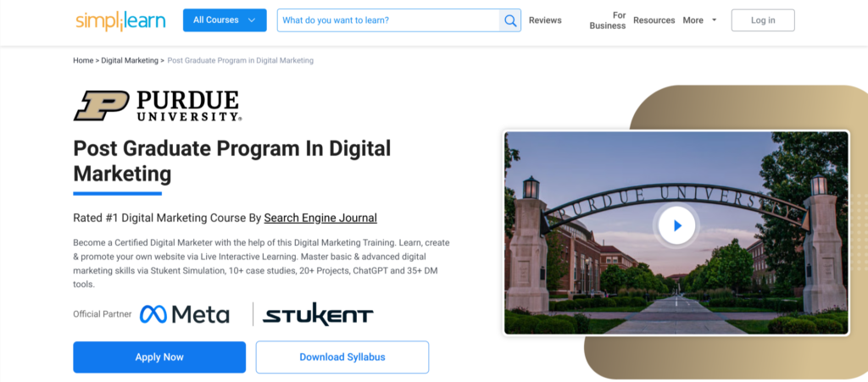Play the Purdue University video
Image resolution: width=868 pixels, height=382 pixels.
[676, 225]
